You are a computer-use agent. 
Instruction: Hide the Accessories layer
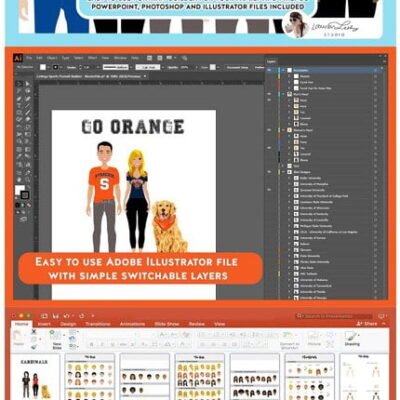click(269, 70)
